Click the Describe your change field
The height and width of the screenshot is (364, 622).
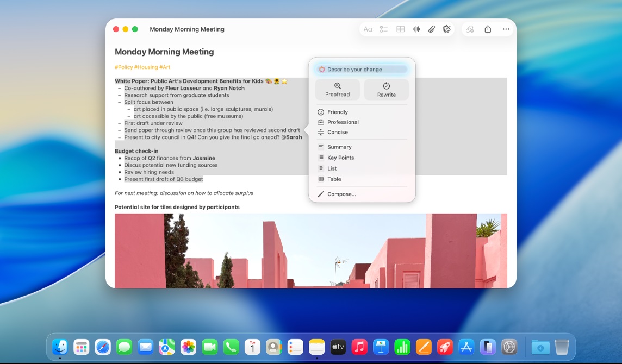click(x=362, y=70)
